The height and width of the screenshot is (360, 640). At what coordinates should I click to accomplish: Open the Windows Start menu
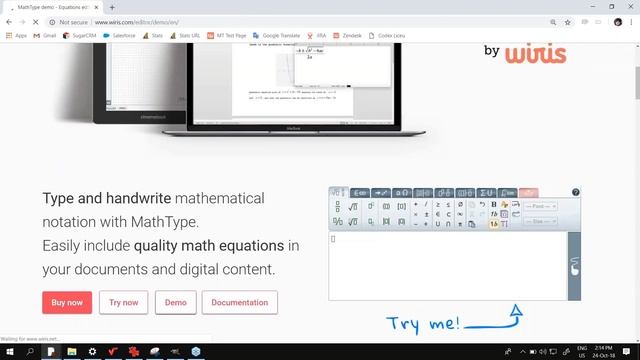(10, 351)
